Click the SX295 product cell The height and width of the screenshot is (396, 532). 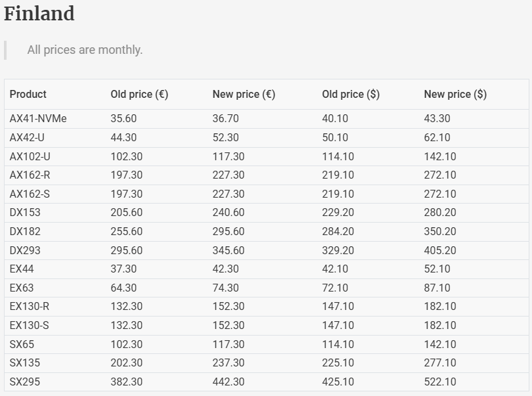coord(25,382)
